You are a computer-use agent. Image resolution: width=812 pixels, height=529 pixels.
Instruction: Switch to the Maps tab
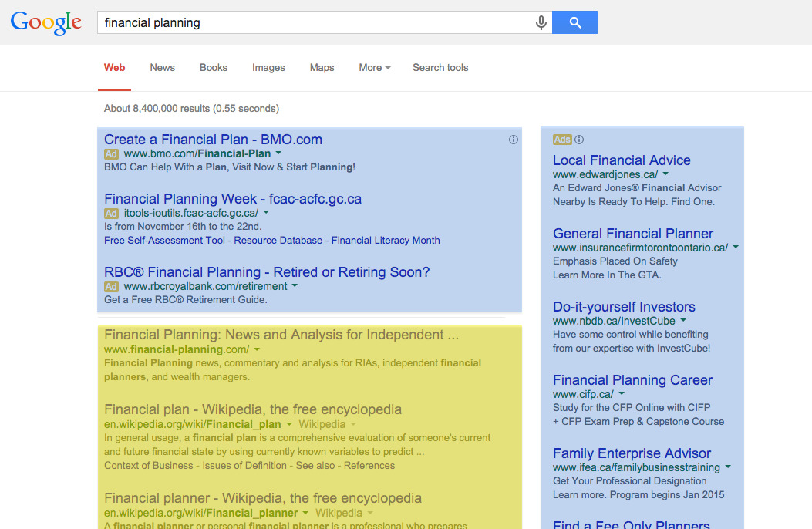[322, 68]
